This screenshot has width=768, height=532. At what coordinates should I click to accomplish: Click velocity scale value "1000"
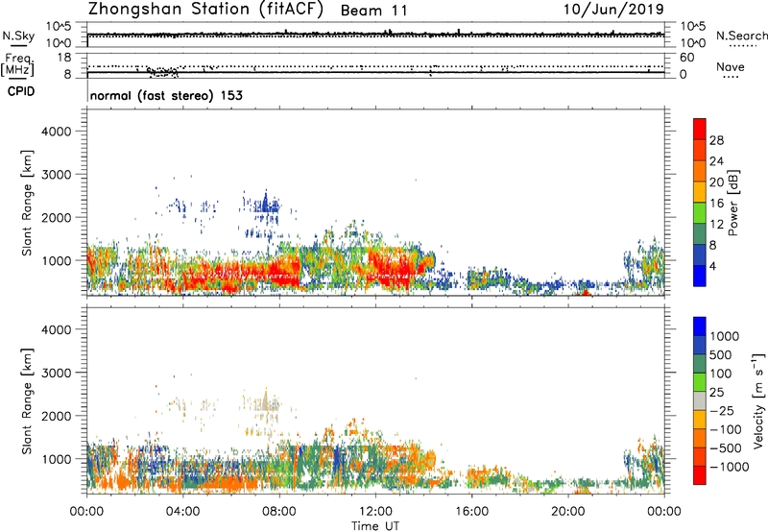[724, 336]
